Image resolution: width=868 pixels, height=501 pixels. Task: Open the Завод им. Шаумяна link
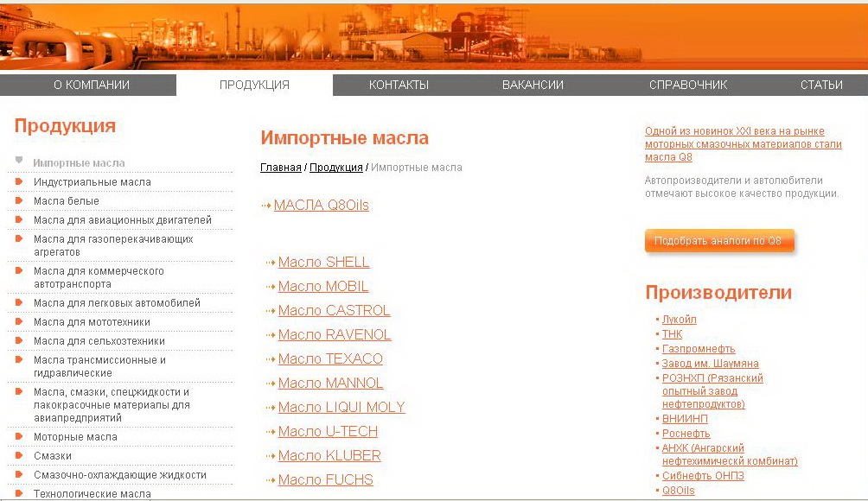711,364
